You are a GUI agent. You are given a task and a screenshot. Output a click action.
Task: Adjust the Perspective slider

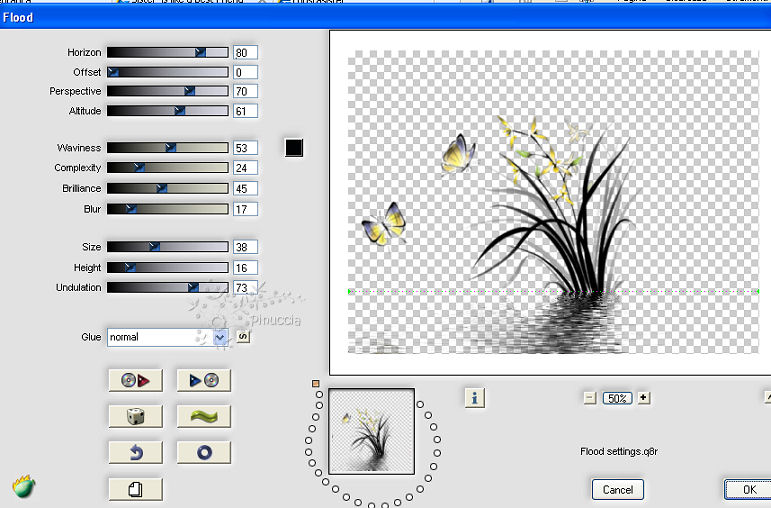168,91
